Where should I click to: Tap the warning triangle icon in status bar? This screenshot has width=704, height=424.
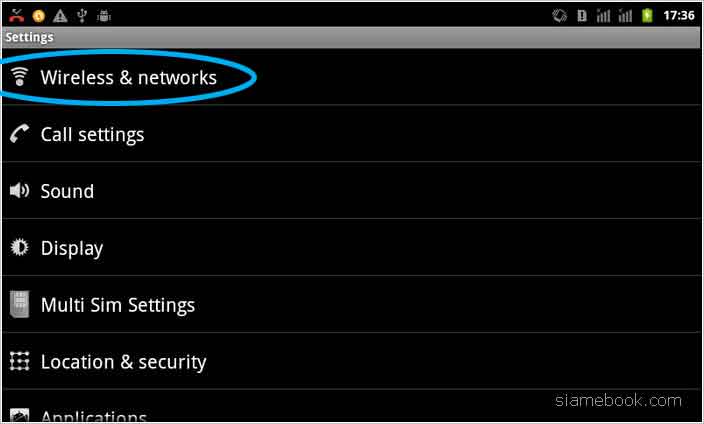coord(60,16)
